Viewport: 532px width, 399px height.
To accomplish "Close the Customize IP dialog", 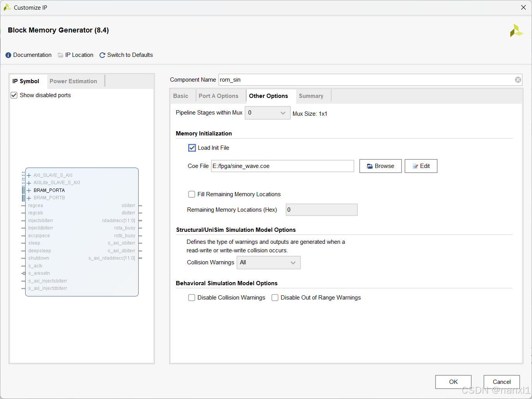I will point(523,7).
